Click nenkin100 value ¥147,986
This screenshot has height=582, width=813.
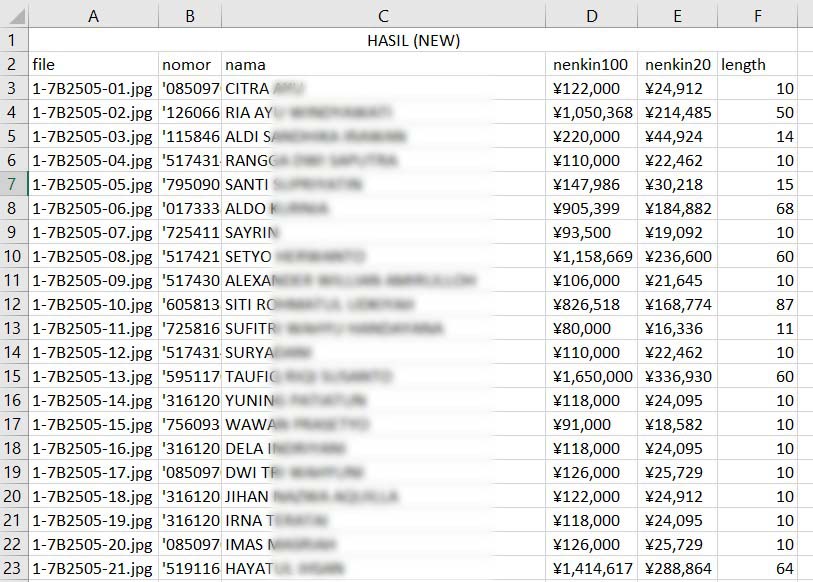coord(592,184)
